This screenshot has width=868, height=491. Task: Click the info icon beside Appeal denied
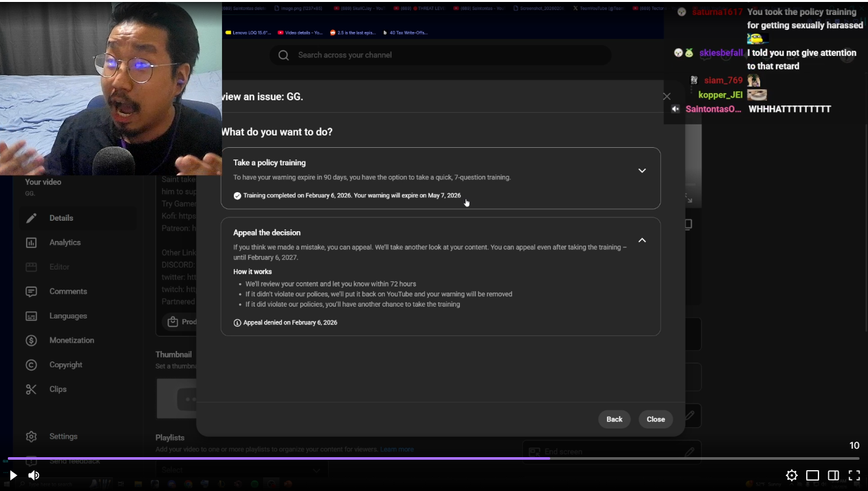coord(237,323)
